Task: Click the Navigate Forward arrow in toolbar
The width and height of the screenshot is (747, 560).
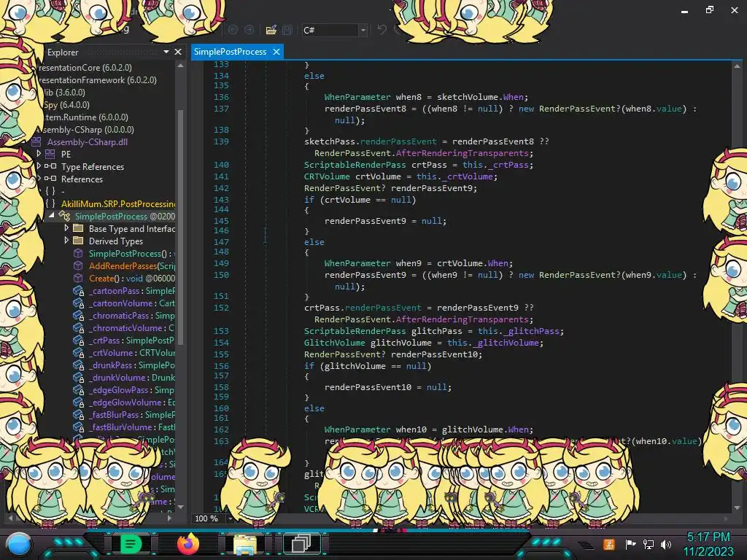Action: 249,30
